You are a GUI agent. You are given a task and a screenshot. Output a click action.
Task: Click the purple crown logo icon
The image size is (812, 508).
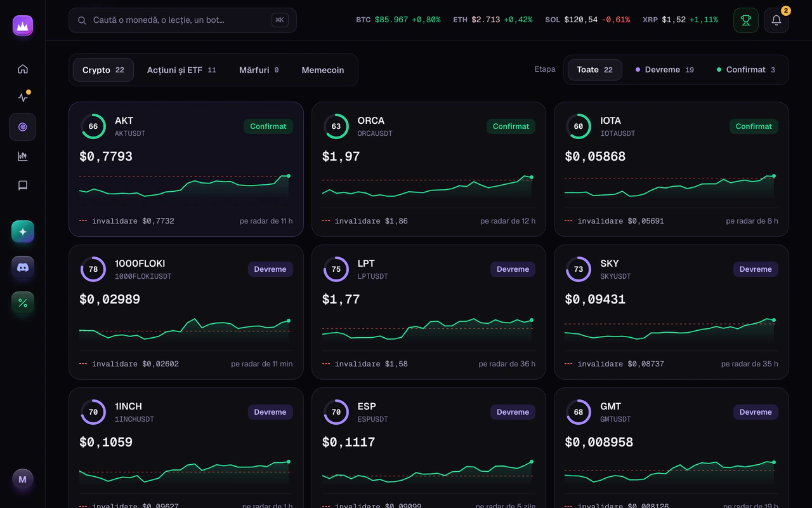pyautogui.click(x=23, y=25)
